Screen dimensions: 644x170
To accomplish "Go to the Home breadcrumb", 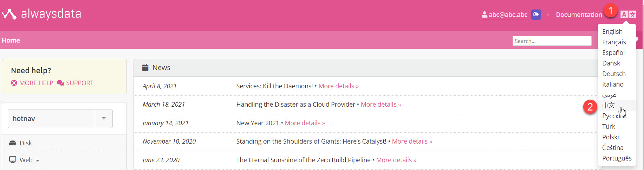I will tap(11, 40).
